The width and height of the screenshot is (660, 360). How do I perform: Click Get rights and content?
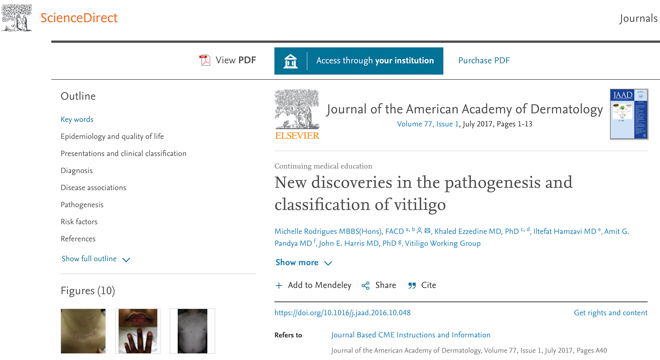(x=610, y=312)
